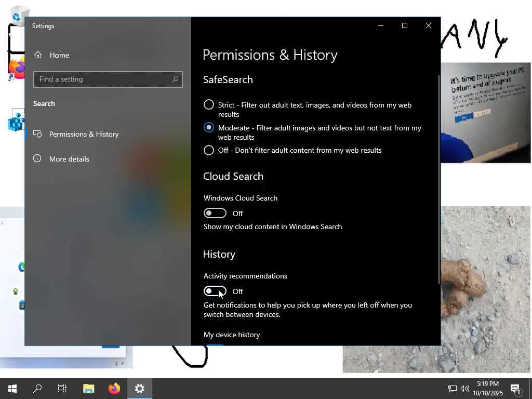This screenshot has height=399, width=532.
Task: Launch Firefox from taskbar
Action: pos(114,389)
